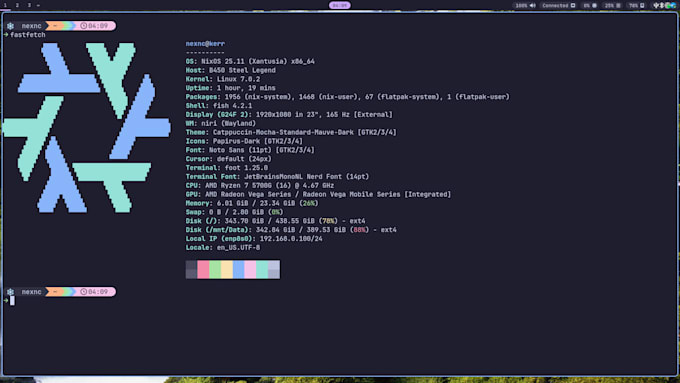Viewport: 680px width, 383px height.
Task: Click the terminal cursor on the empty prompt
Action: coord(12,301)
